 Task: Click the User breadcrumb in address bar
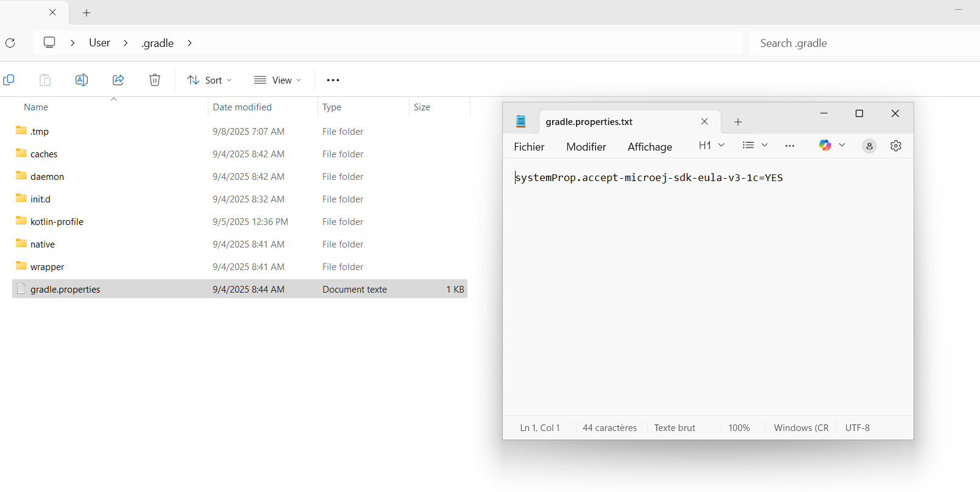pyautogui.click(x=99, y=43)
